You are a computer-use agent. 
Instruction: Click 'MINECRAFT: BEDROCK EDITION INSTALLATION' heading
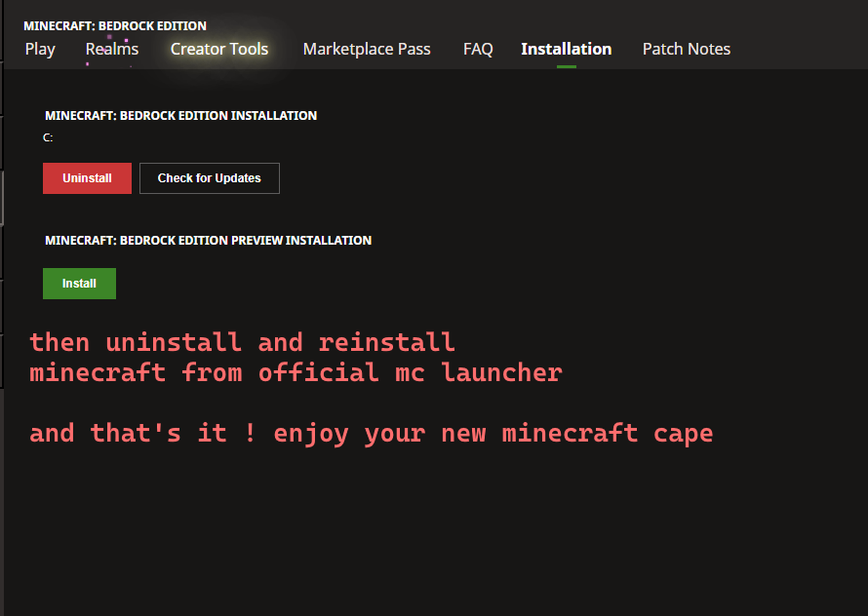(181, 116)
